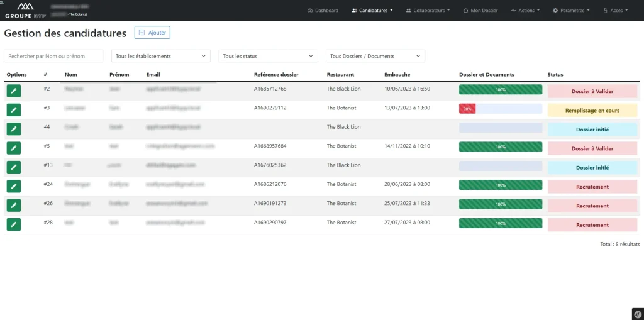This screenshot has width=644, height=320.
Task: Open the Collaborateurs menu
Action: click(x=428, y=10)
